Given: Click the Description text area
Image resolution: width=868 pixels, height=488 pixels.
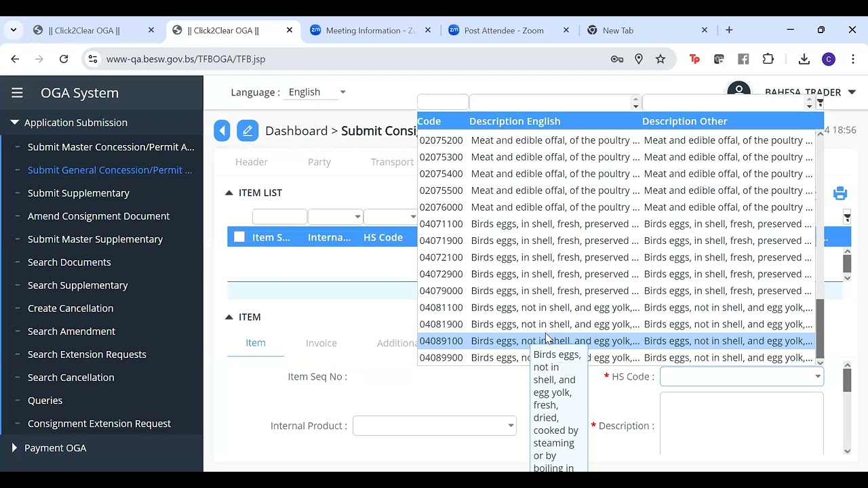Looking at the screenshot, I should 741,424.
